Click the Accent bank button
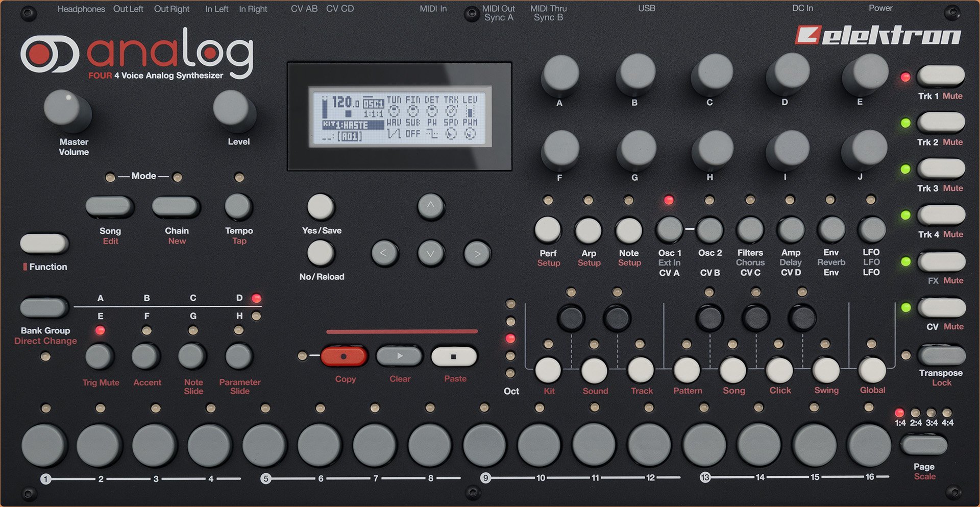 146,356
